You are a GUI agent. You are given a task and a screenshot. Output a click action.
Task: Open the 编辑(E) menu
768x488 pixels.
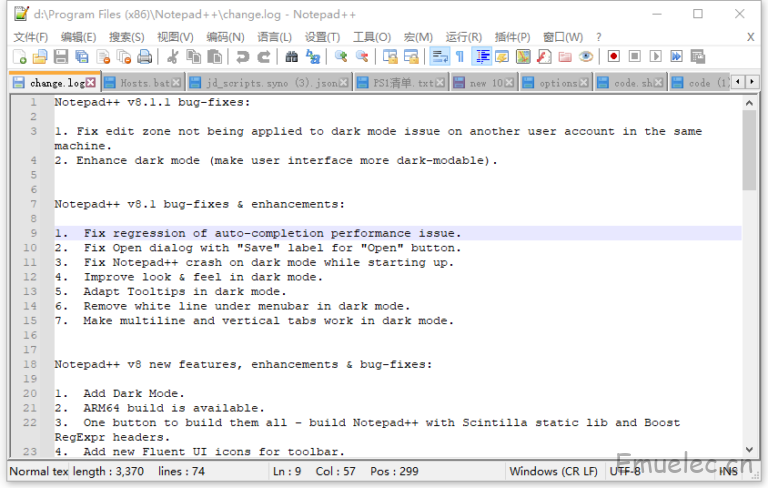click(x=78, y=37)
